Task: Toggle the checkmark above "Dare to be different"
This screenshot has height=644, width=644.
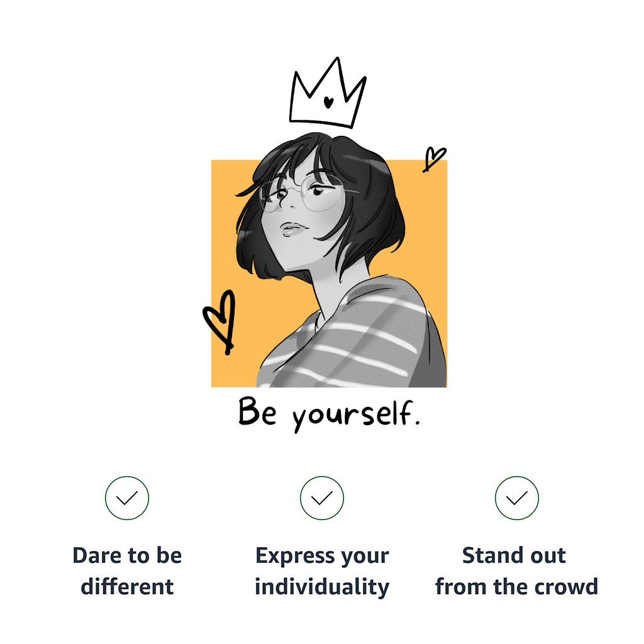Action: [x=127, y=498]
